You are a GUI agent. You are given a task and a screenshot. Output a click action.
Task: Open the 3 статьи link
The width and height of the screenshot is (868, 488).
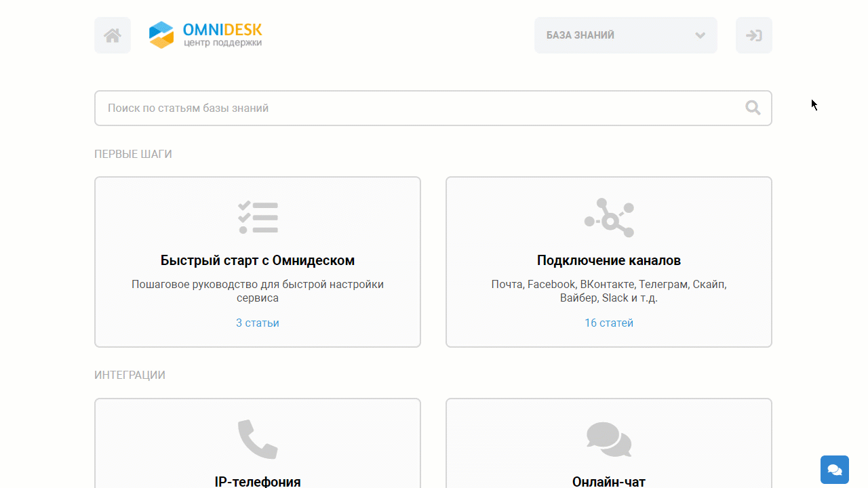click(258, 323)
